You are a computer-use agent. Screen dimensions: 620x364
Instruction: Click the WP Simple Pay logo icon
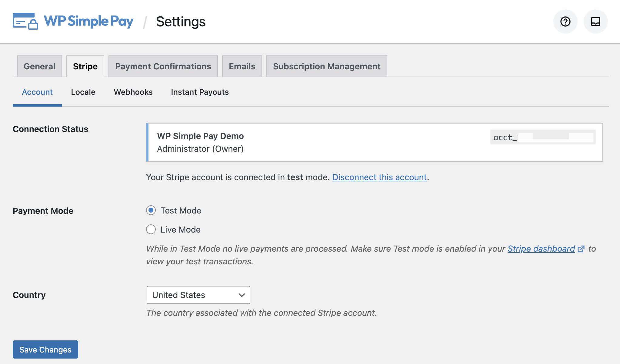[25, 21]
